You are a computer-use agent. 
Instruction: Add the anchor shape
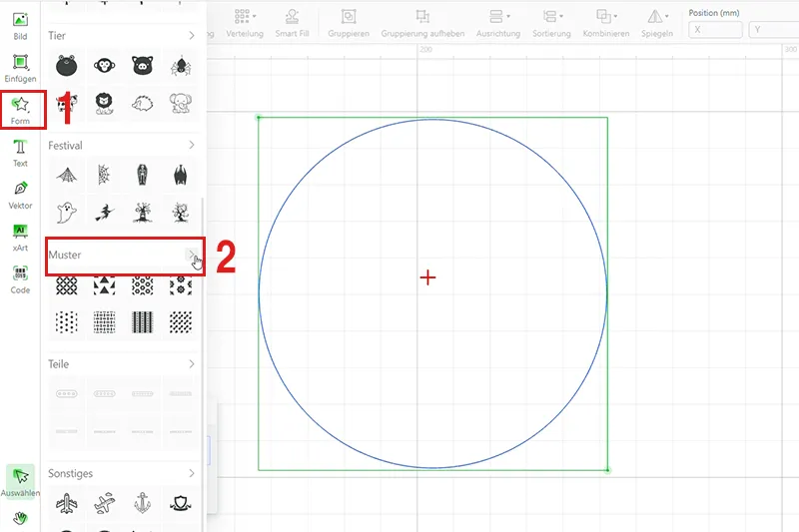click(143, 504)
